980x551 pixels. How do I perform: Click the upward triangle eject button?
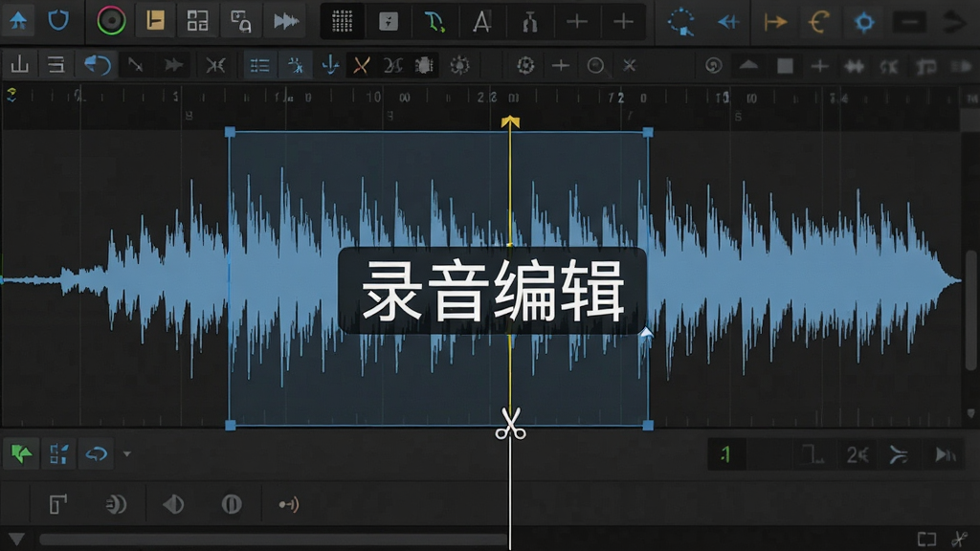coord(748,65)
